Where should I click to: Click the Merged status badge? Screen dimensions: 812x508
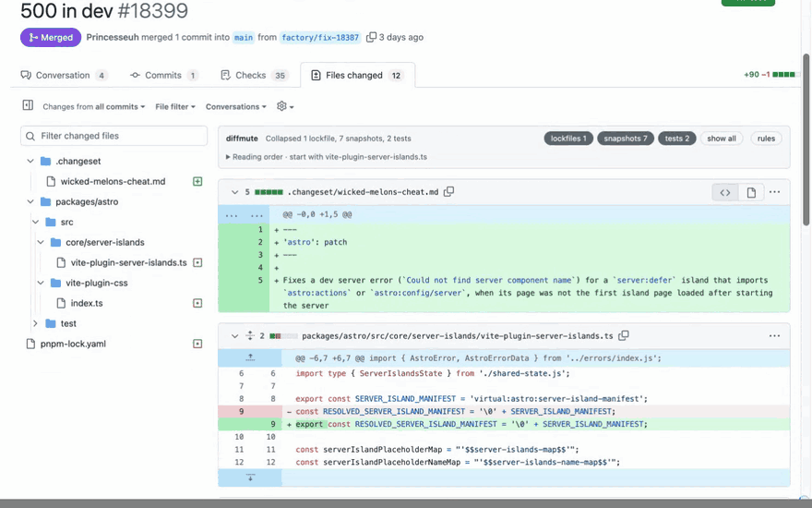[51, 37]
